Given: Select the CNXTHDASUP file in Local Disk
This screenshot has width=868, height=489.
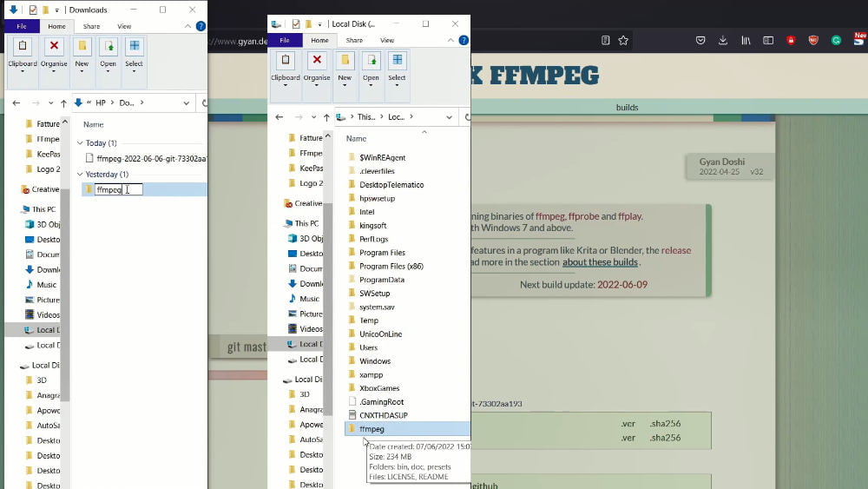Looking at the screenshot, I should pyautogui.click(x=383, y=415).
